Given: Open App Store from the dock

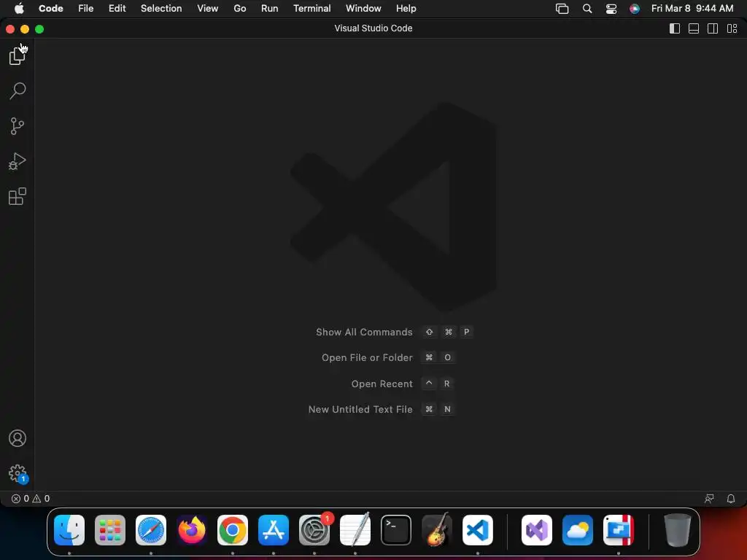Looking at the screenshot, I should click(x=274, y=529).
